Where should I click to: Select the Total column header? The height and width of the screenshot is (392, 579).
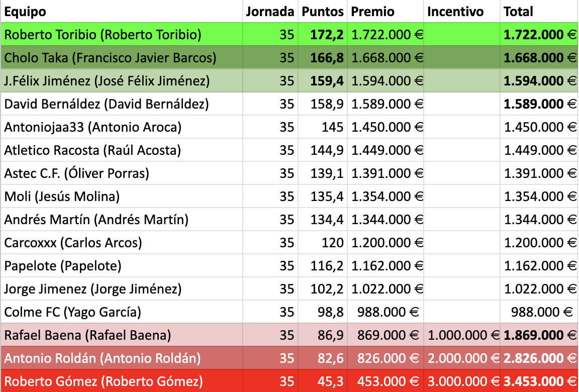[x=518, y=12]
